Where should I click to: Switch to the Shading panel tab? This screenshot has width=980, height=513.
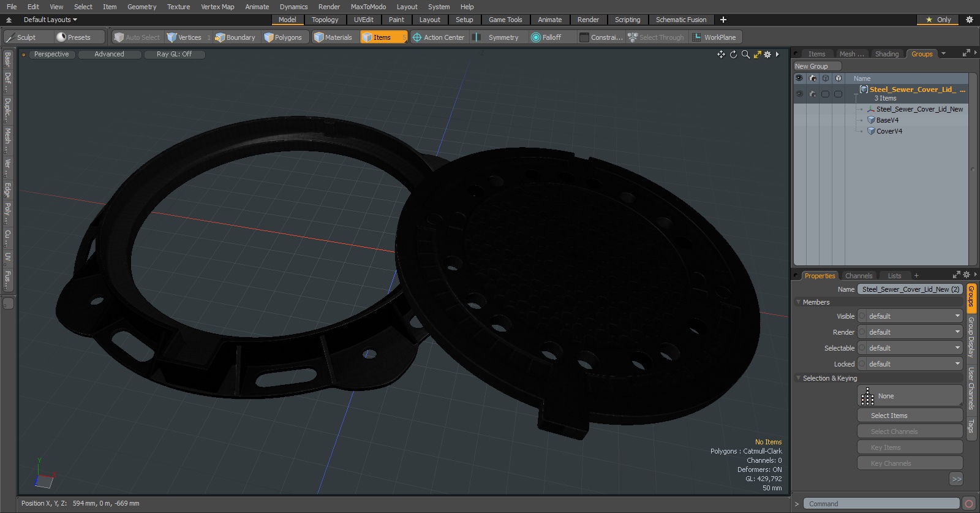click(886, 54)
